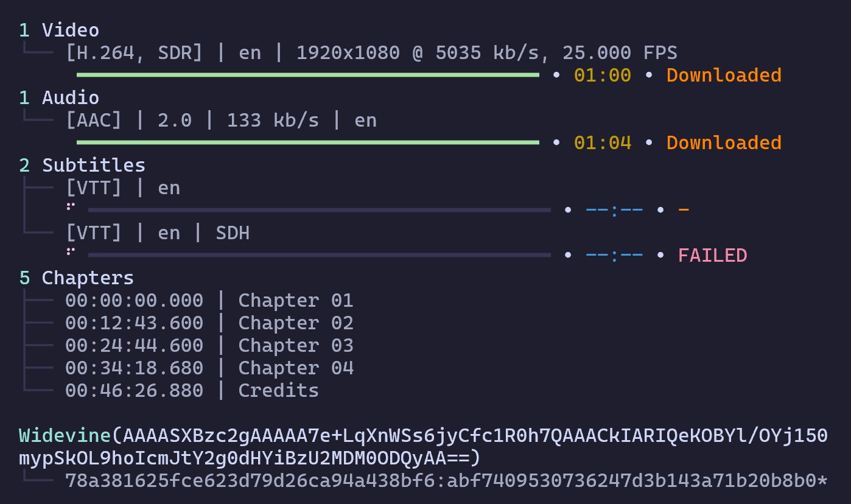
Task: Select the first VTT en subtitle entry
Action: [123, 188]
